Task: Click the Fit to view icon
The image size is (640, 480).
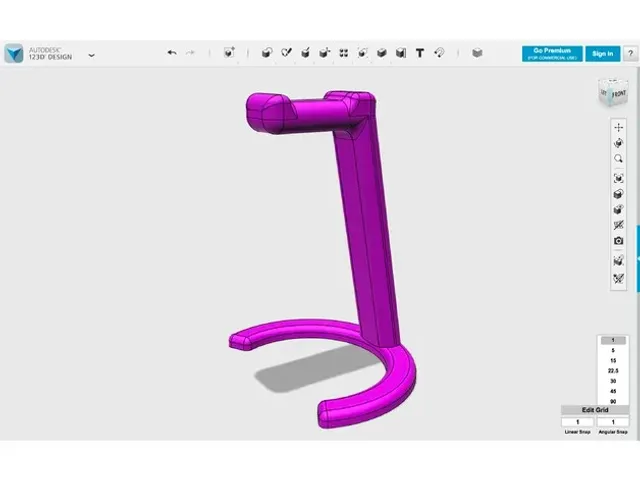Action: (x=618, y=178)
